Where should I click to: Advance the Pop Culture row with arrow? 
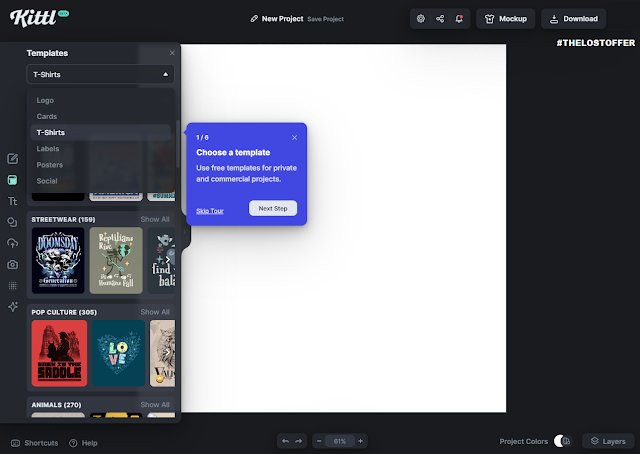point(168,352)
